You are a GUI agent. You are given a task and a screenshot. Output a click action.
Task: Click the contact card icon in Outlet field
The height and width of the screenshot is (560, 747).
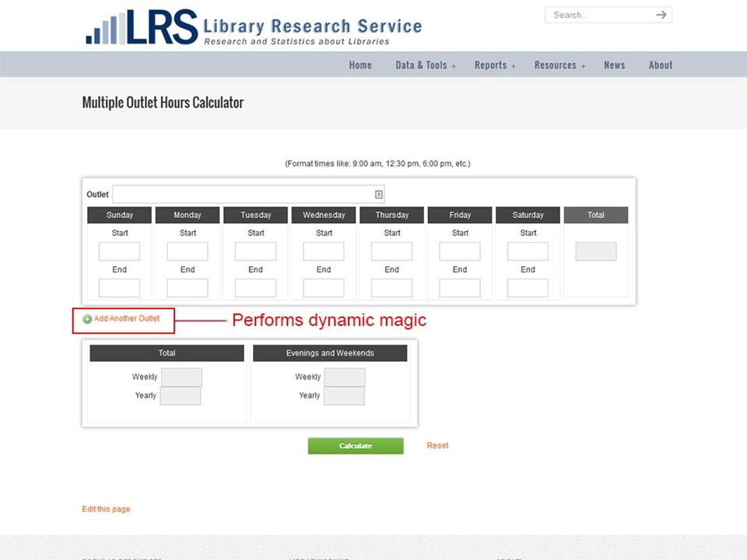pyautogui.click(x=379, y=194)
